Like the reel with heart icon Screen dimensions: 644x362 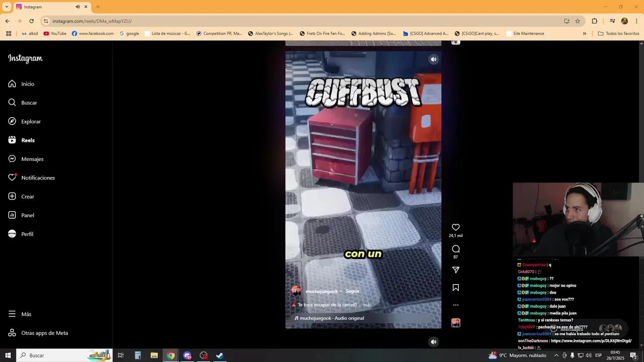(456, 227)
